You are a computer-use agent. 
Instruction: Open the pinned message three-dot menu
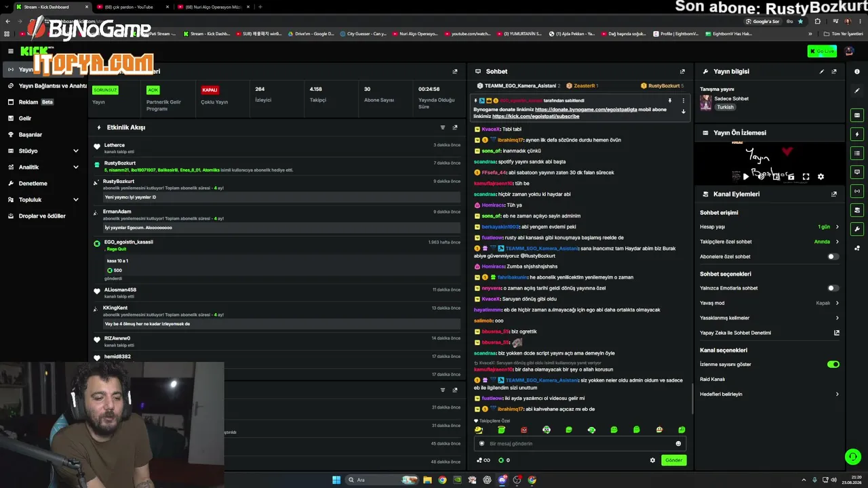pyautogui.click(x=683, y=101)
